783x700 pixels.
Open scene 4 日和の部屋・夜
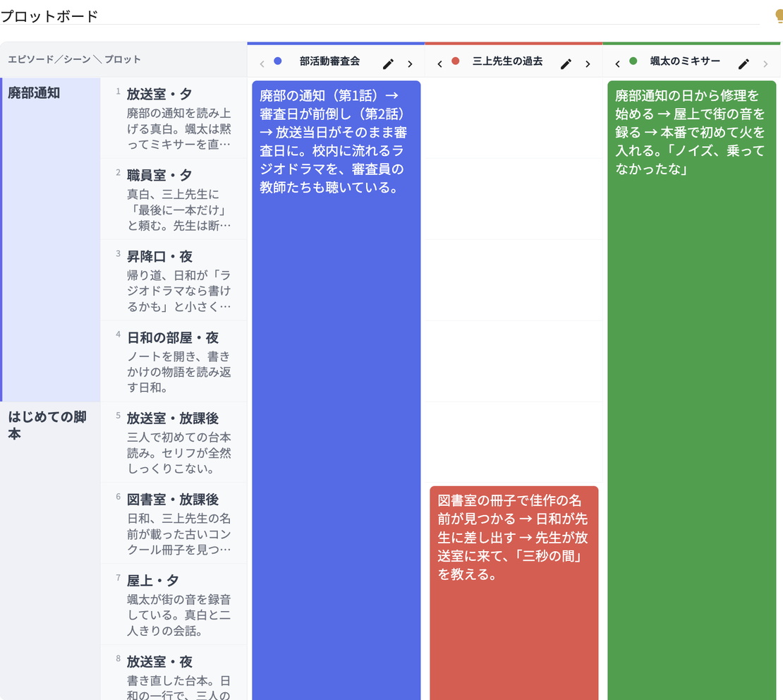click(174, 361)
